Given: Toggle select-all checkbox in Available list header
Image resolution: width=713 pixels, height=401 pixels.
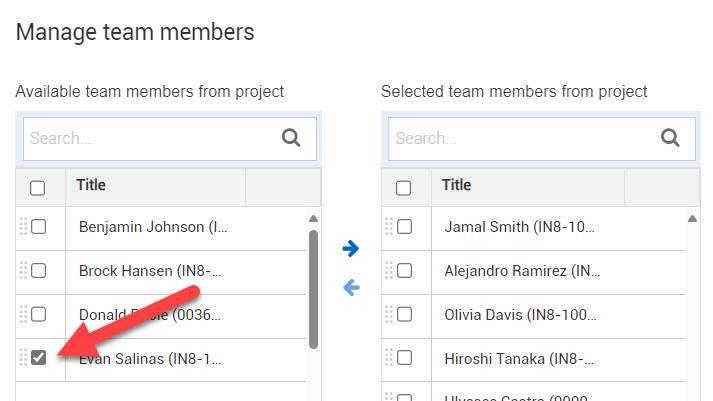Looking at the screenshot, I should tap(38, 187).
